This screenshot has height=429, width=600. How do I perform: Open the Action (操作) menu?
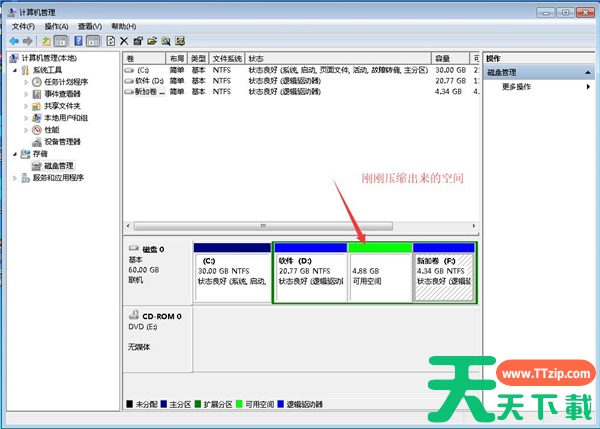tap(55, 26)
